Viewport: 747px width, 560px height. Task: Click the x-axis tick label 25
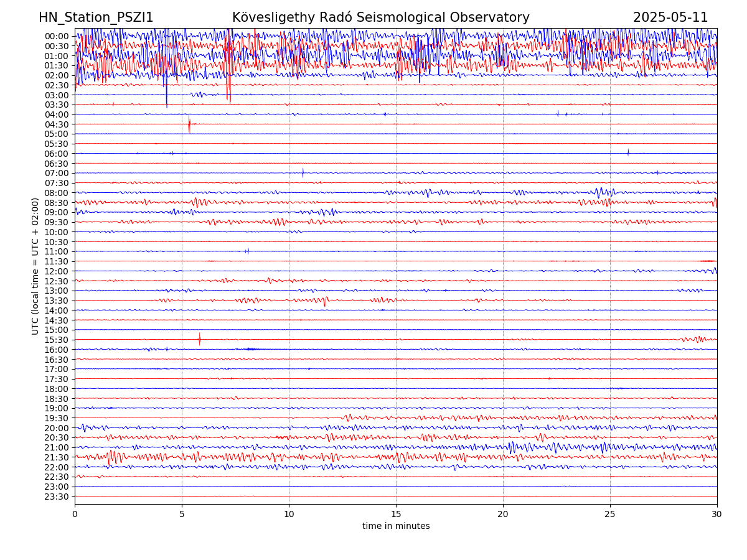click(x=610, y=515)
